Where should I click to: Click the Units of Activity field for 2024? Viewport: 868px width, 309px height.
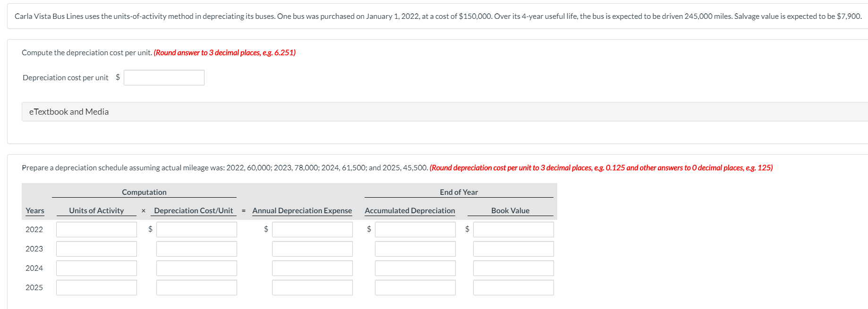(96, 268)
